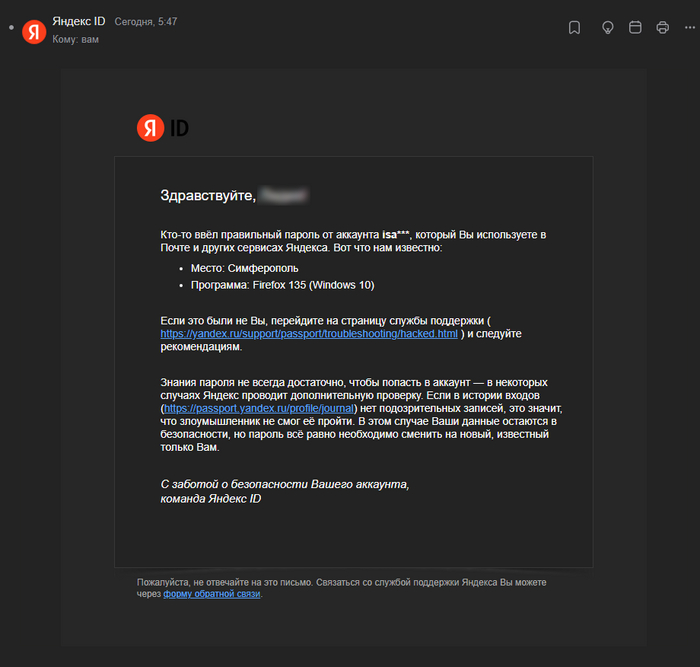Open the passport.yandex.ru profile journal link

259,408
